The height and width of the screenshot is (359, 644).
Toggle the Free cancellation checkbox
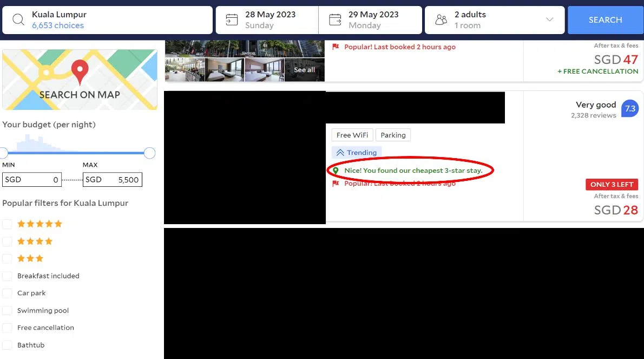pos(7,328)
